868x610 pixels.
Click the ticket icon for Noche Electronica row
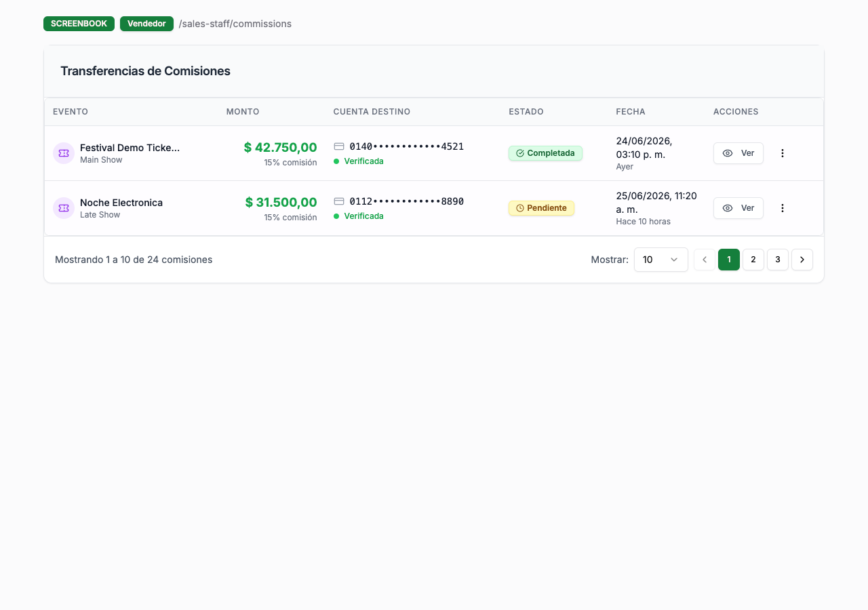64,208
